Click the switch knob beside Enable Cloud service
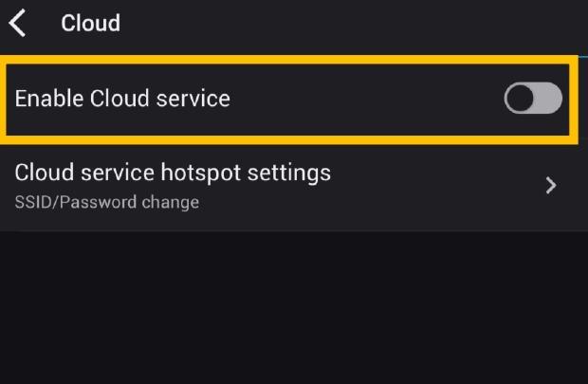Viewport: 588px width, 384px height. (521, 98)
